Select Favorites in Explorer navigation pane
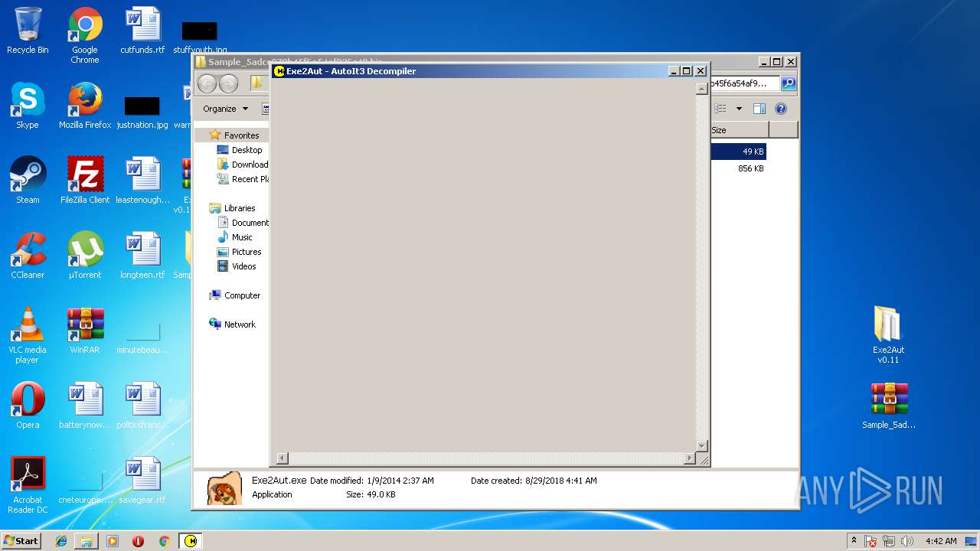This screenshot has height=551, width=980. pyautogui.click(x=241, y=135)
